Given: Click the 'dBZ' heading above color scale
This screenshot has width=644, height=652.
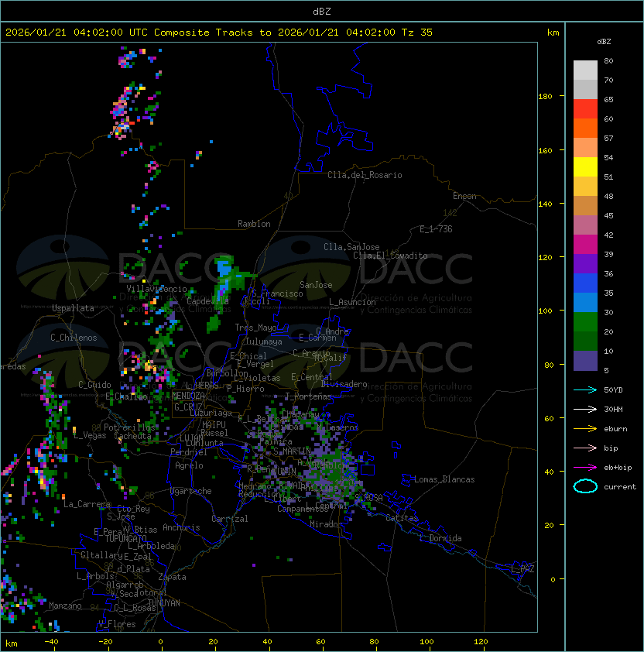Looking at the screenshot, I should pyautogui.click(x=604, y=42).
